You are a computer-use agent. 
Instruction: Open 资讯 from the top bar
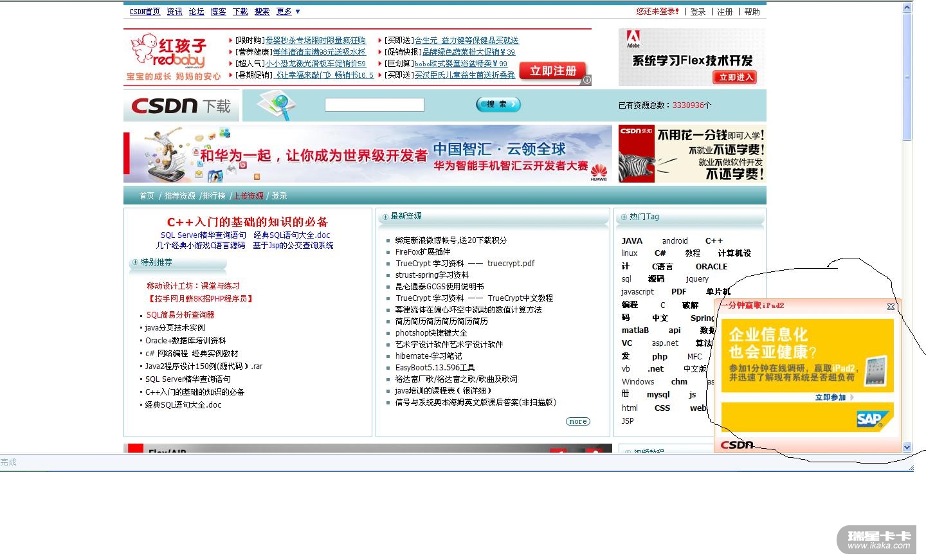pos(174,12)
